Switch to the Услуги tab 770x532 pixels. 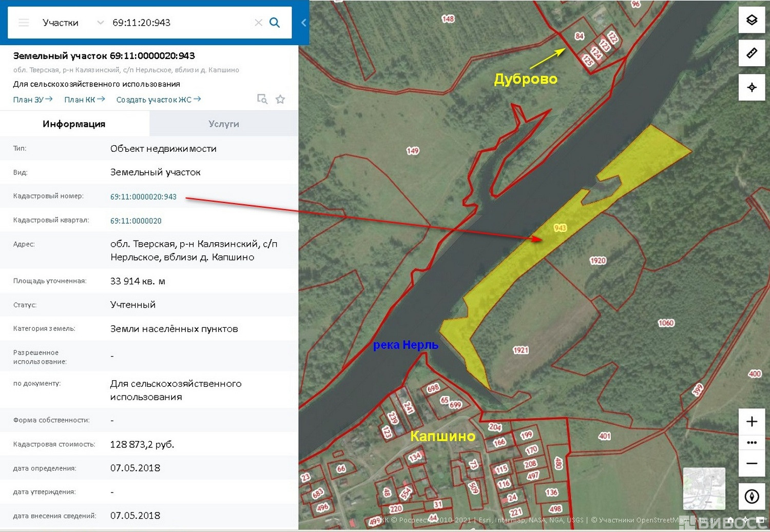coord(224,124)
